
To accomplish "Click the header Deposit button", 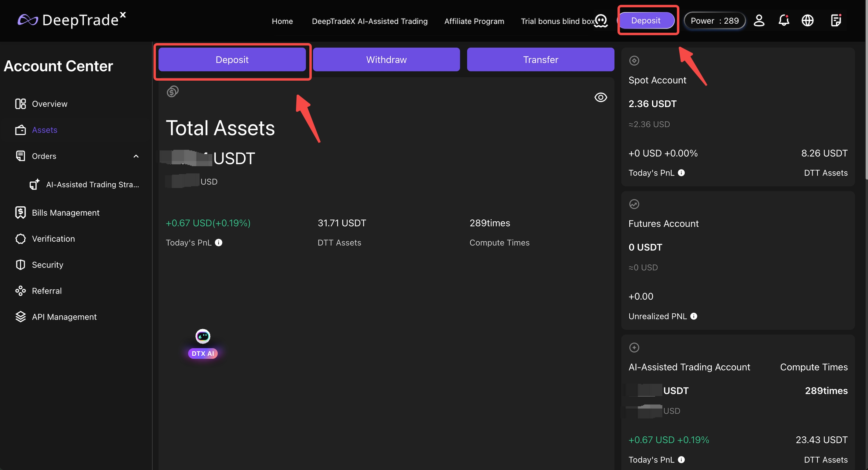I will pos(646,21).
